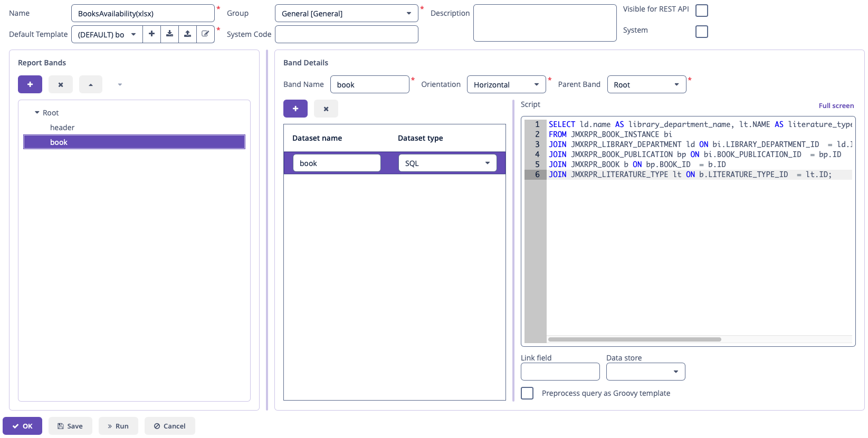This screenshot has height=438, width=868.
Task: Click script line 5 JOIN JMXRPR_BOOK b
Action: (x=637, y=164)
